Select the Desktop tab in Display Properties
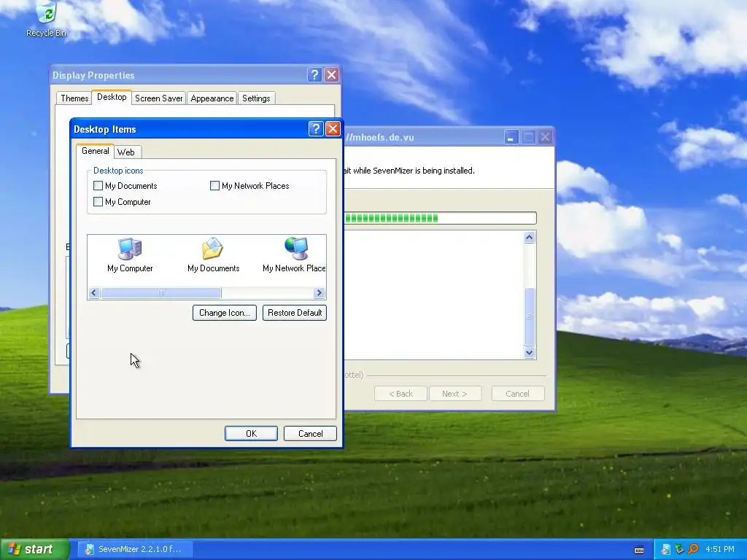 point(112,97)
